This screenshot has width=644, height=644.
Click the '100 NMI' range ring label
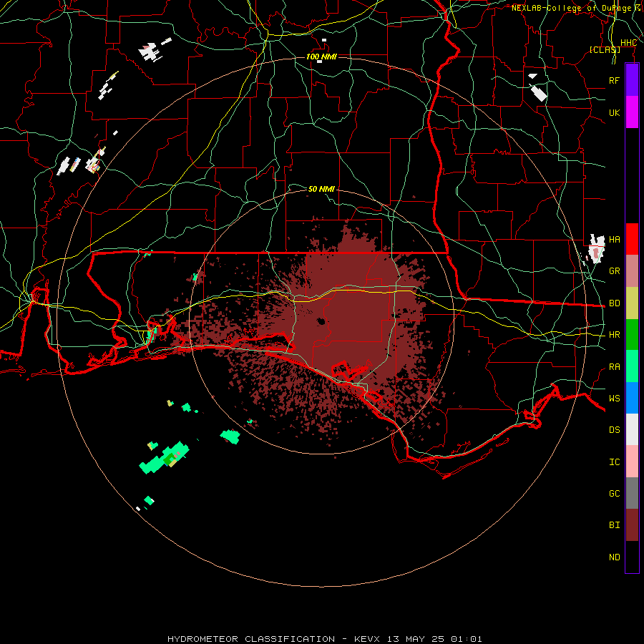coord(321,57)
